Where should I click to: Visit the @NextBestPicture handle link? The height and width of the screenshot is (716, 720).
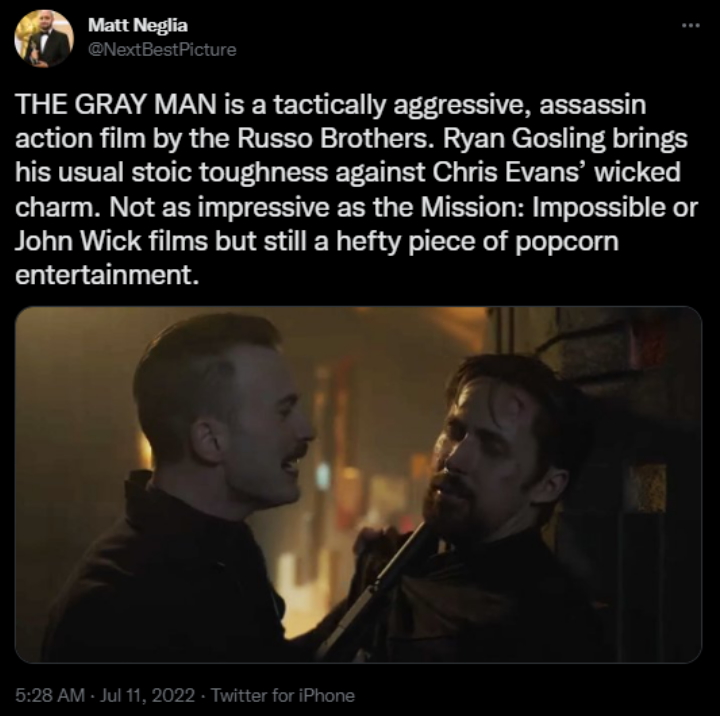pos(162,50)
